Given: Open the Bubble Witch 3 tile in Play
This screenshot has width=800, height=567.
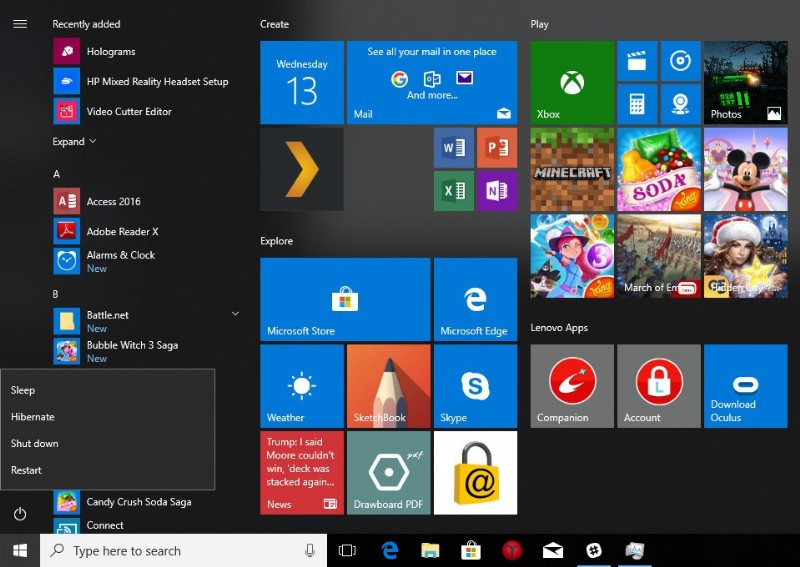Looking at the screenshot, I should click(572, 256).
